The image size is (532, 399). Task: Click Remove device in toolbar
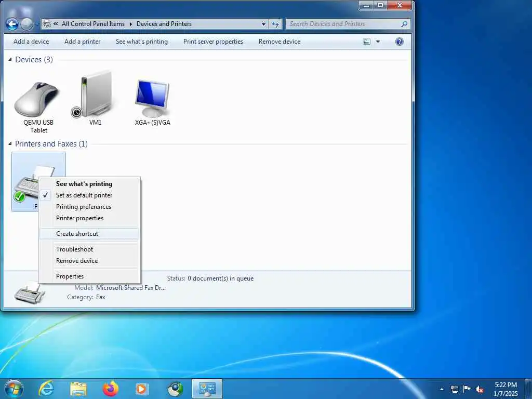pyautogui.click(x=280, y=42)
